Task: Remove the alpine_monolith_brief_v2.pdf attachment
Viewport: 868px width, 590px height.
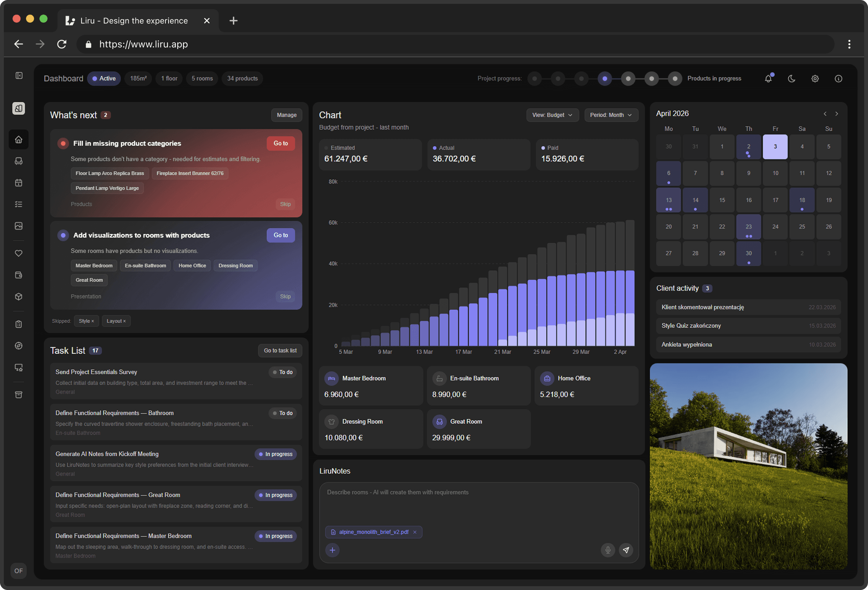Action: [x=415, y=532]
